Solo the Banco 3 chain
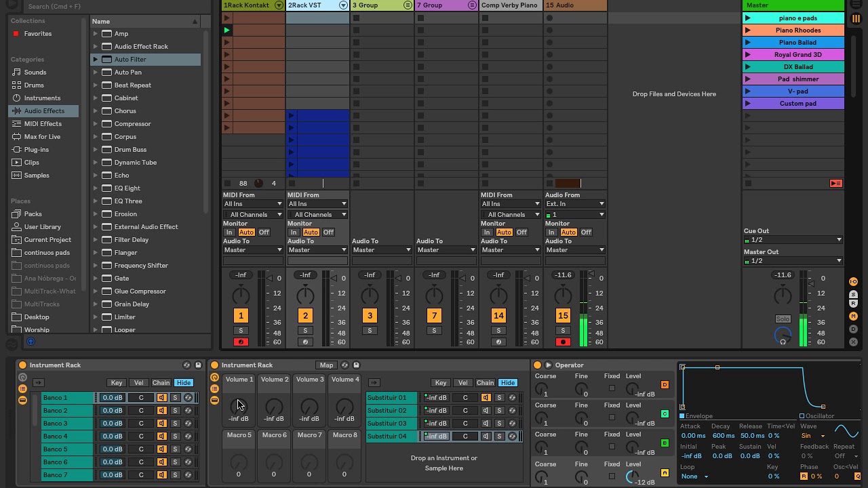Screen dimensions: 868x488 point(175,424)
